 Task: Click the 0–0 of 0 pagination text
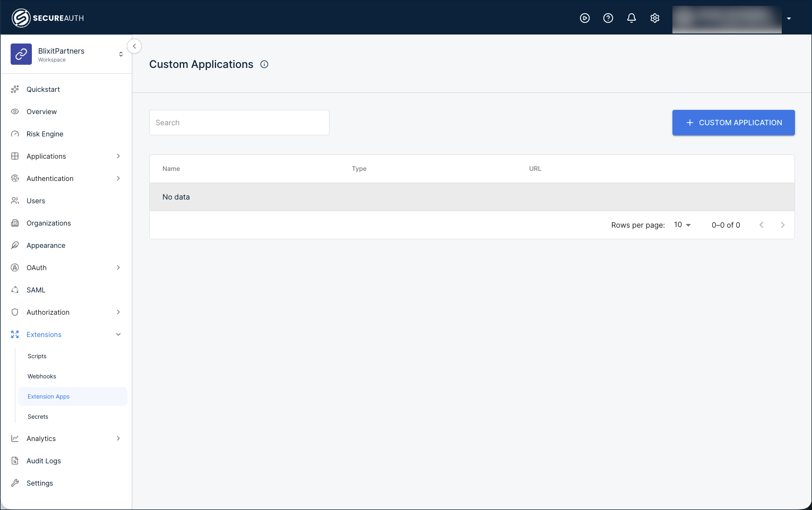[726, 225]
